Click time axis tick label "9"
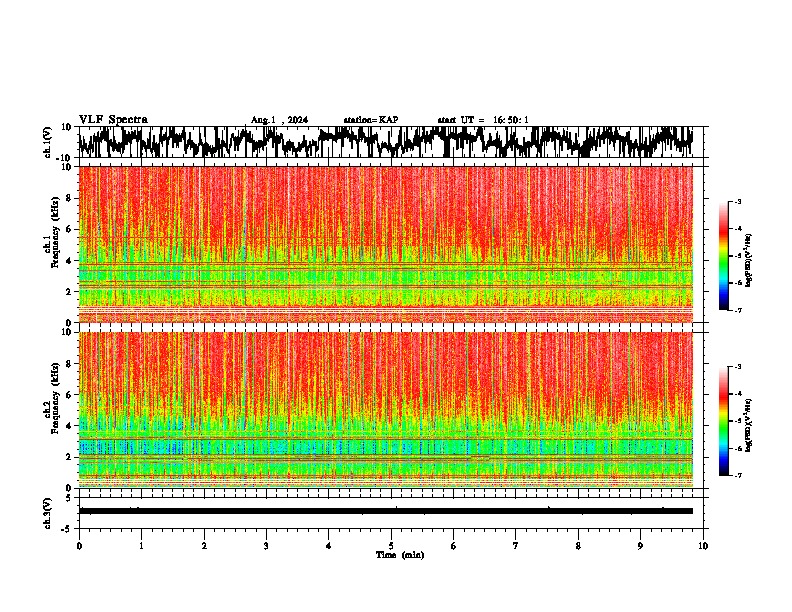Screen dimensions: 792x612 pyautogui.click(x=640, y=546)
